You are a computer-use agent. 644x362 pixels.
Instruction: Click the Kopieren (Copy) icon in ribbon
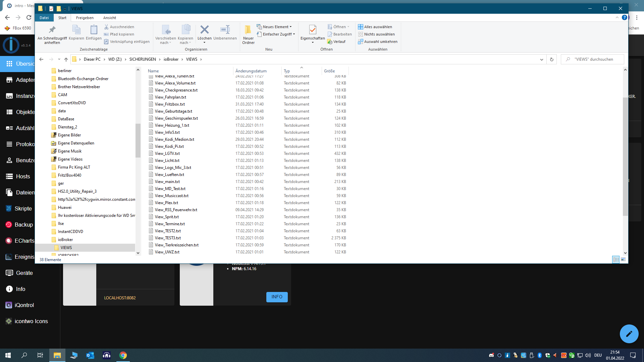[x=76, y=34]
